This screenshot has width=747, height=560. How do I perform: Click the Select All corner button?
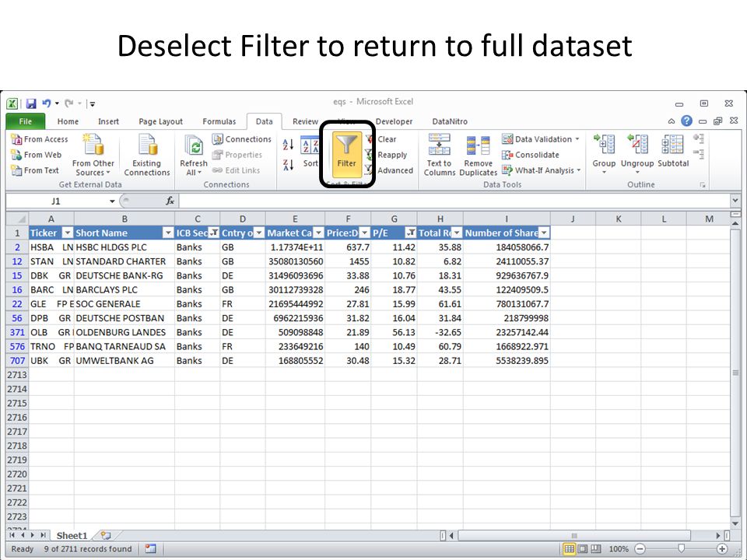[x=18, y=219]
